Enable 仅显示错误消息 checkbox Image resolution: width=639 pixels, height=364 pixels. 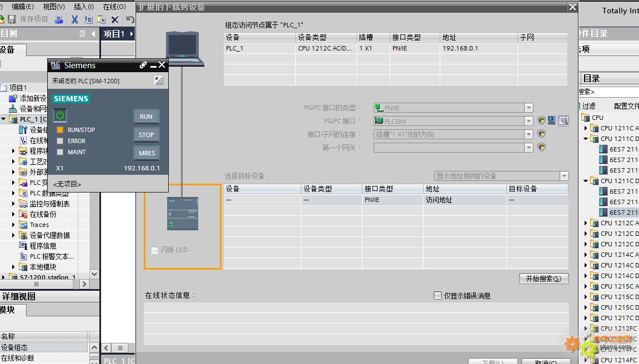point(437,296)
